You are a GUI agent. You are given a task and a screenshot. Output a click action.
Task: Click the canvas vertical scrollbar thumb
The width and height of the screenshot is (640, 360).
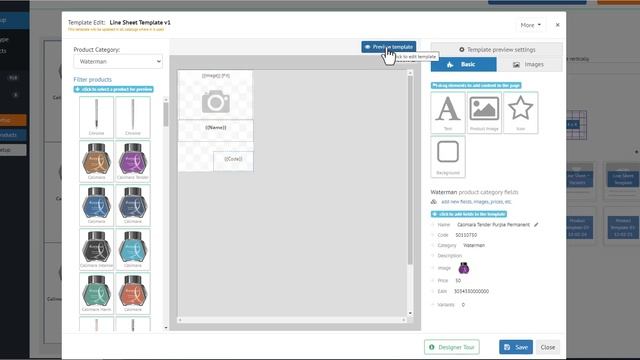pyautogui.click(x=410, y=171)
